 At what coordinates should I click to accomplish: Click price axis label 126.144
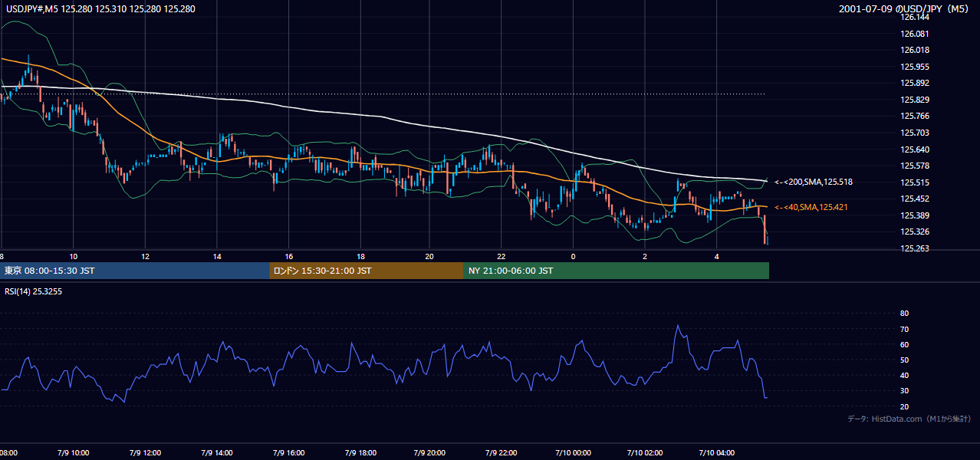[x=914, y=17]
